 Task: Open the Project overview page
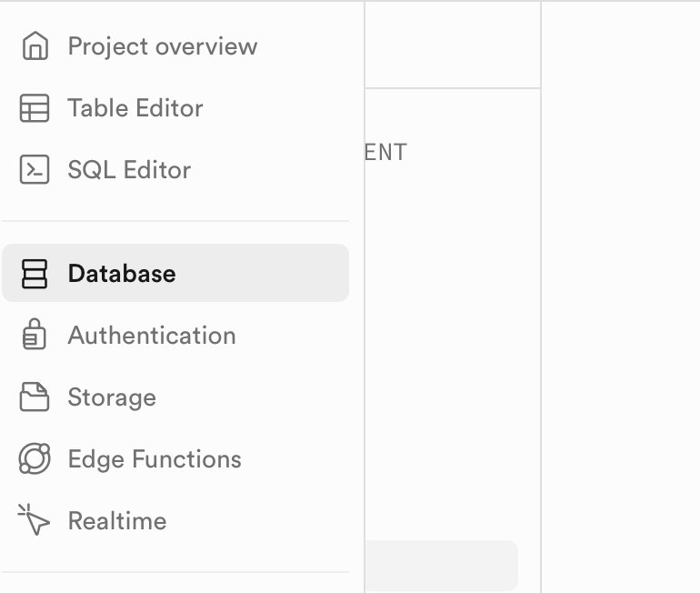(162, 46)
